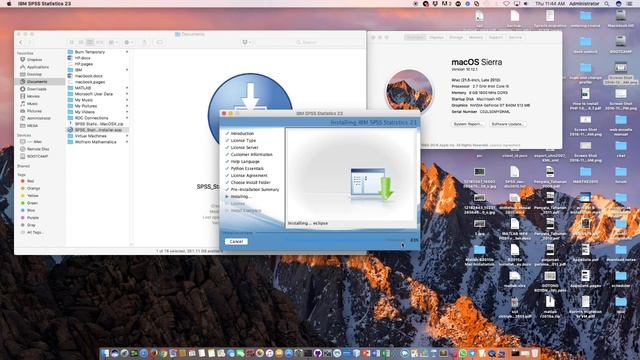The height and width of the screenshot is (360, 640).
Task: Expand the Burn Temporary folder arrow
Action: point(127,52)
